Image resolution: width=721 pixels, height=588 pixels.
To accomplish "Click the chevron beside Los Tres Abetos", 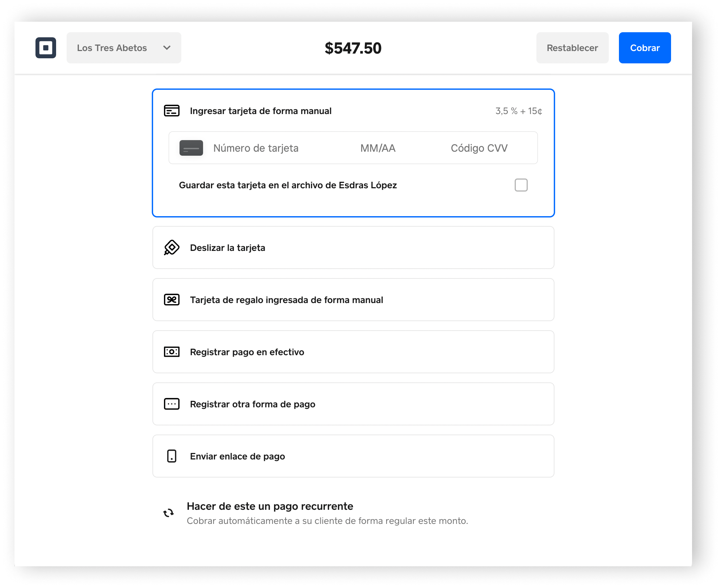I will coord(167,48).
